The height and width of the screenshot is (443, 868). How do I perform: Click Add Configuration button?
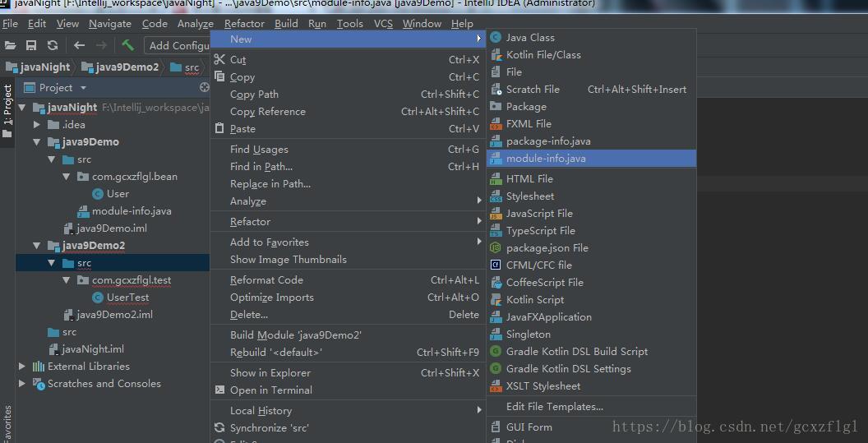click(x=178, y=45)
